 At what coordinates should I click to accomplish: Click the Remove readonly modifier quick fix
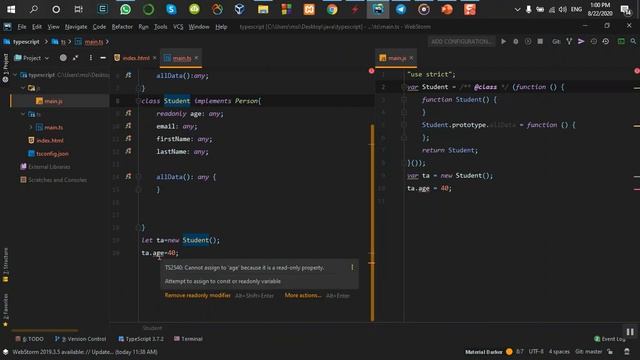tap(198, 295)
